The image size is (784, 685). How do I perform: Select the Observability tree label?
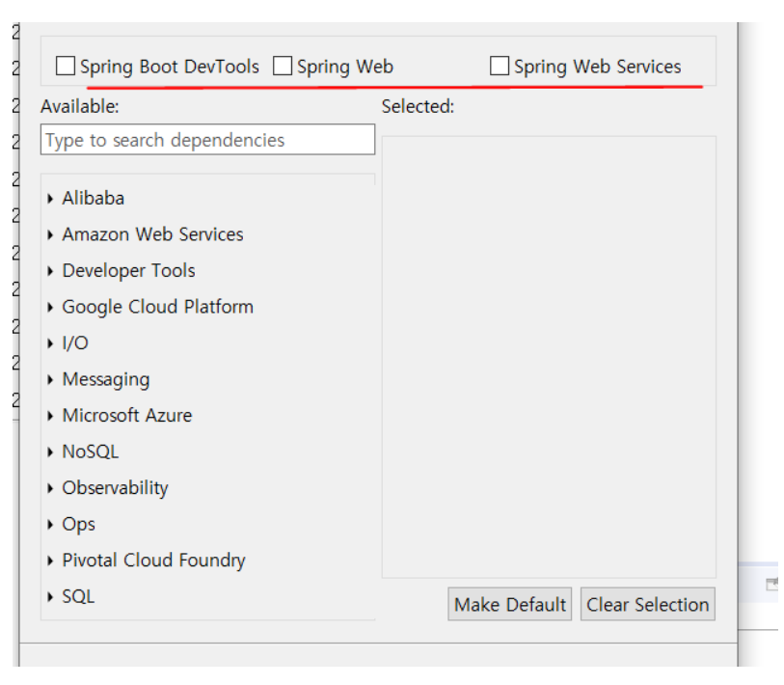[115, 488]
